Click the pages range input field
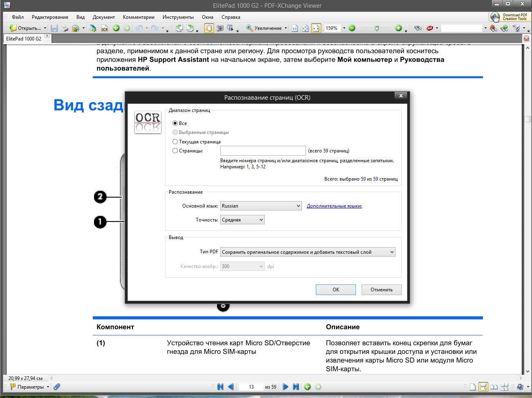 (x=263, y=151)
